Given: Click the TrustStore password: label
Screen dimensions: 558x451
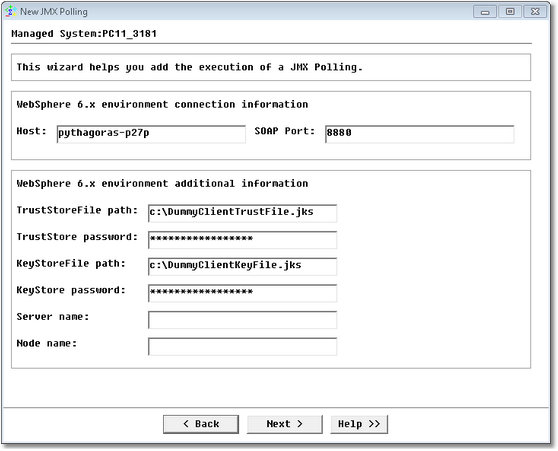Looking at the screenshot, I should click(77, 237).
